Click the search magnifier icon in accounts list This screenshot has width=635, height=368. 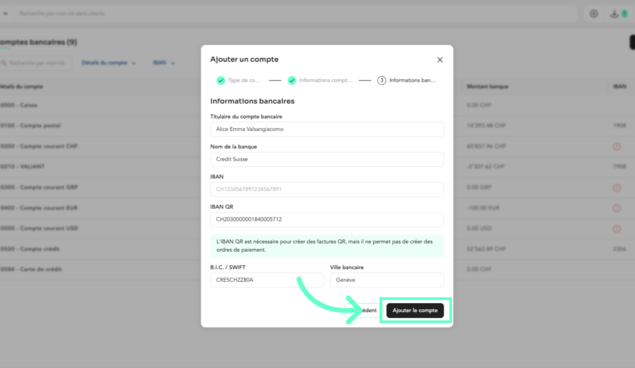(4, 63)
